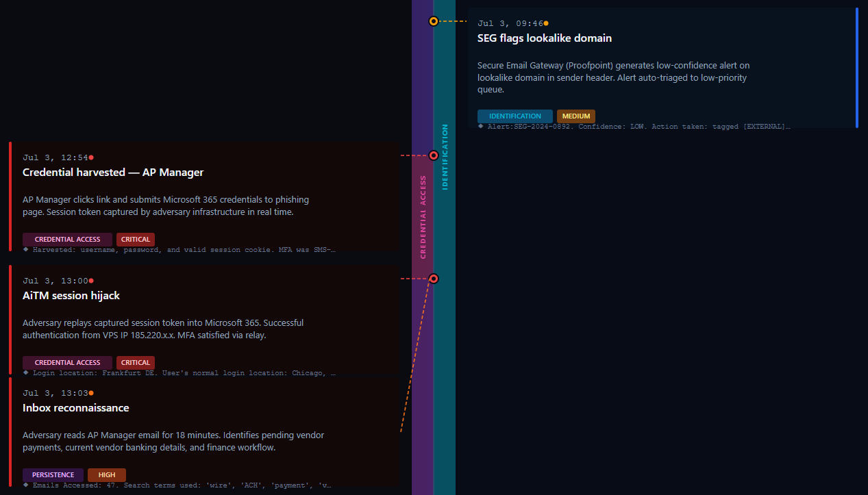This screenshot has height=495, width=868.
Task: Open the Credential harvested — AP Manager title
Action: (113, 173)
